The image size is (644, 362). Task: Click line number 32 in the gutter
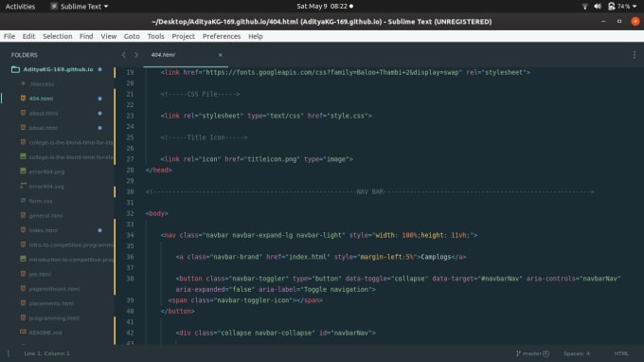(130, 213)
